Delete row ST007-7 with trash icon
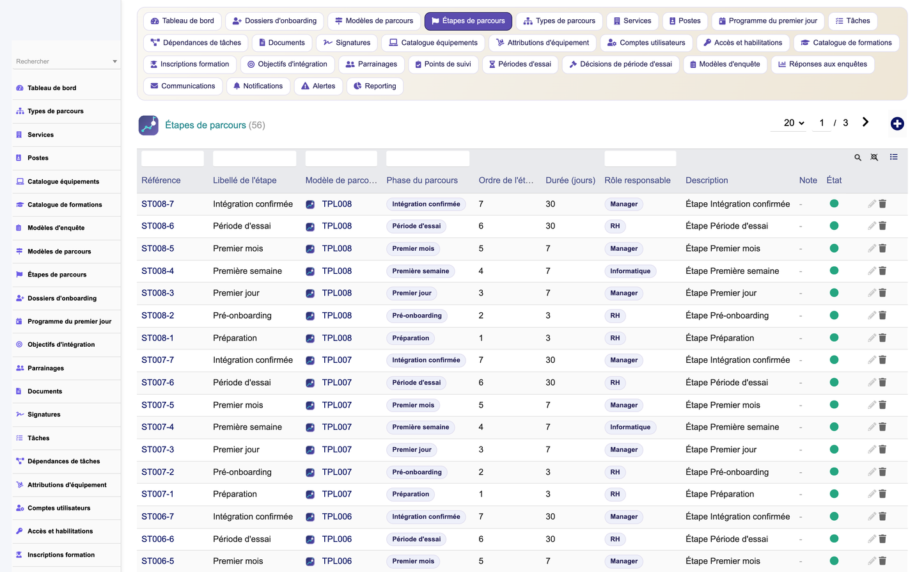The width and height of the screenshot is (924, 572). pos(882,360)
